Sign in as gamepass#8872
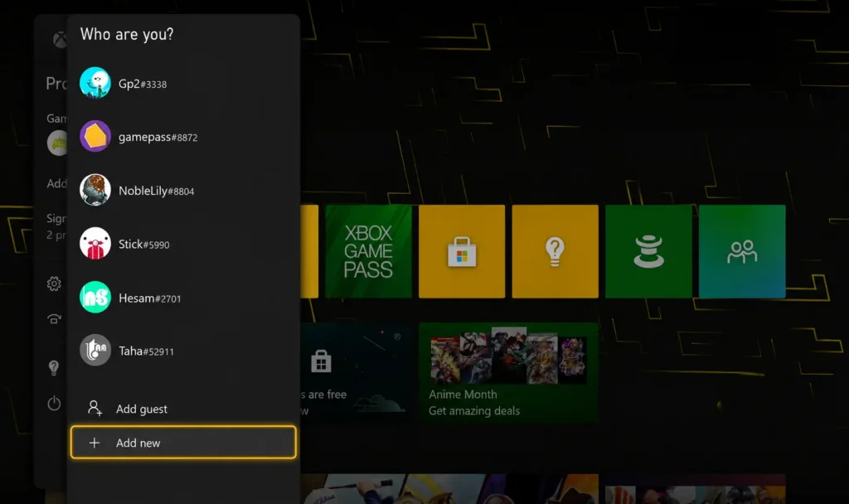The height and width of the screenshot is (504, 849). coord(183,137)
